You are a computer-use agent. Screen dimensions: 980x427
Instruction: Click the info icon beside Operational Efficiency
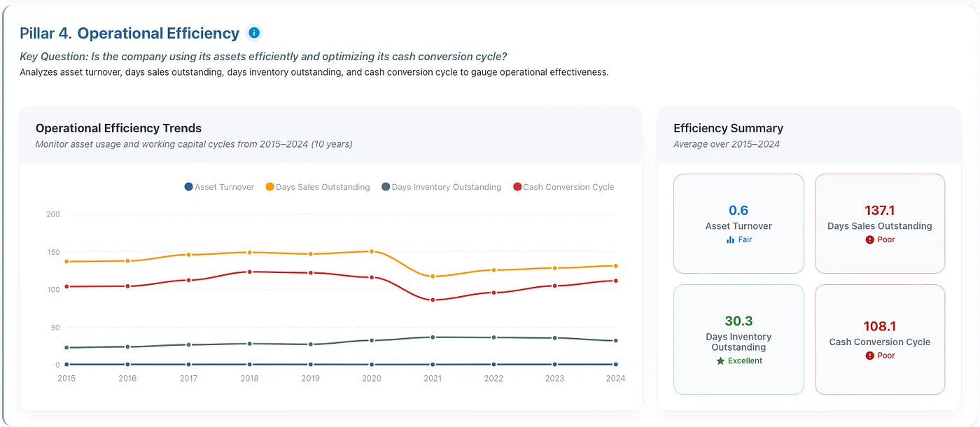click(254, 33)
